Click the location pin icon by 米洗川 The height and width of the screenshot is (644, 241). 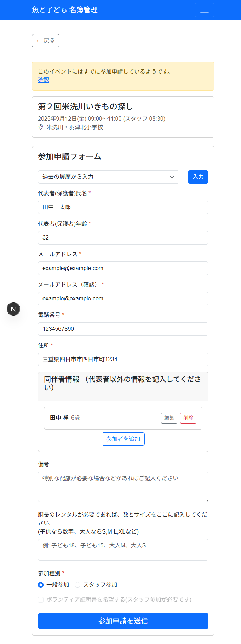pos(41,127)
